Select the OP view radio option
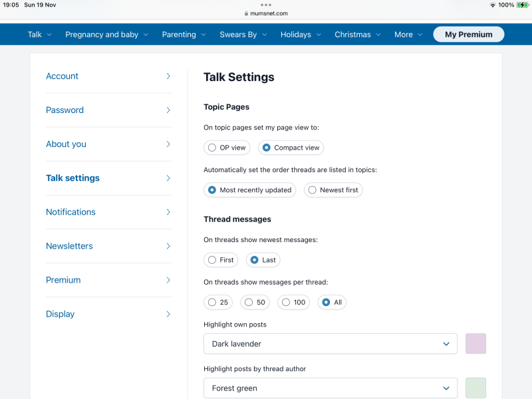Screen dimensions: 532x399 pyautogui.click(x=212, y=148)
